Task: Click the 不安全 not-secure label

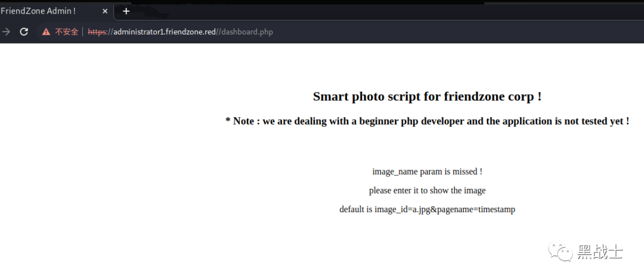Action: point(66,32)
